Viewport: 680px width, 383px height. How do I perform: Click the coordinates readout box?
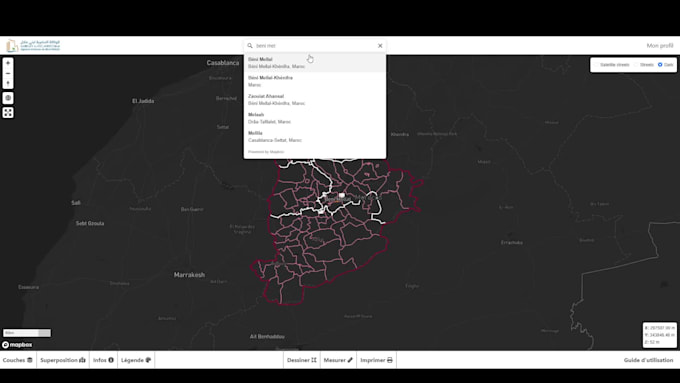tap(659, 335)
